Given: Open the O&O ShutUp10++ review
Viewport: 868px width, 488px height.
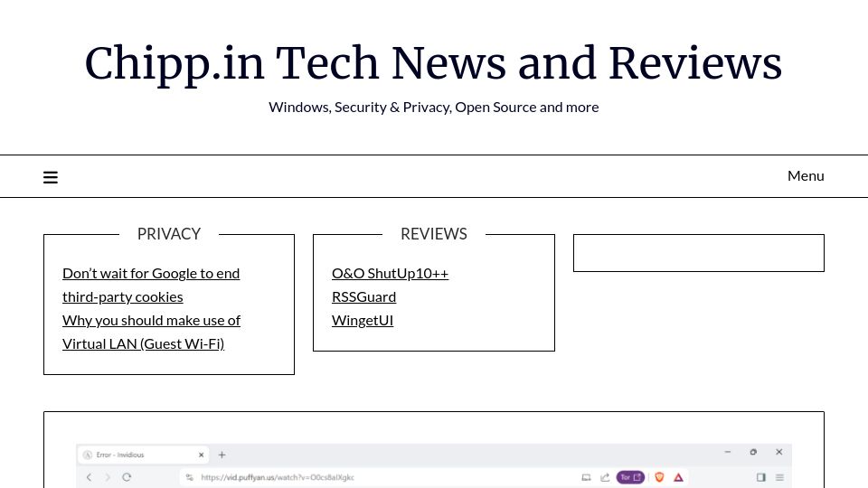Looking at the screenshot, I should coord(390,273).
